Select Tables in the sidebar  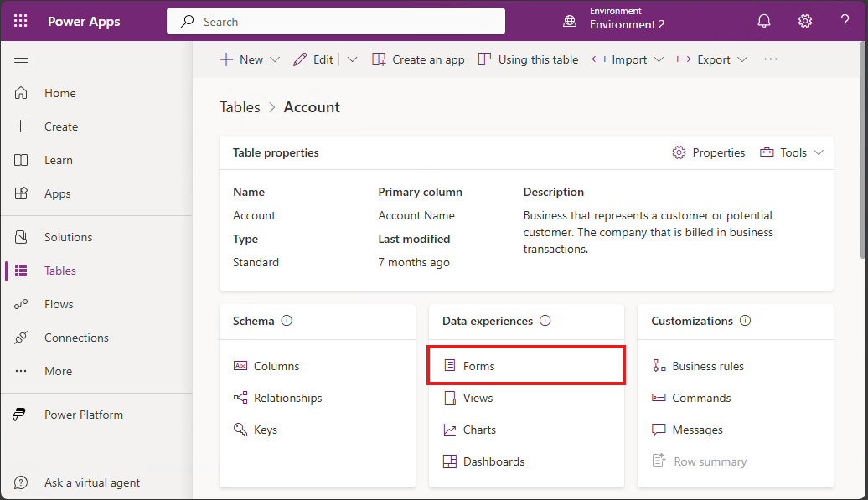point(59,271)
